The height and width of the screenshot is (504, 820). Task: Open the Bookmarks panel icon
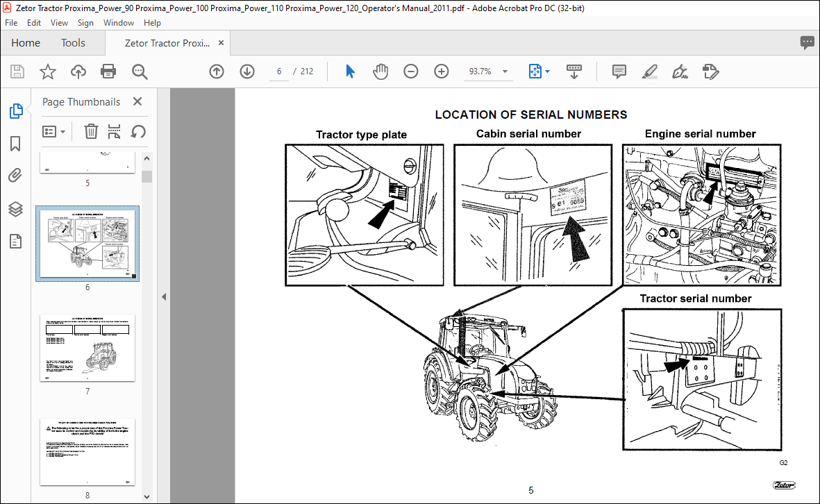(x=16, y=144)
